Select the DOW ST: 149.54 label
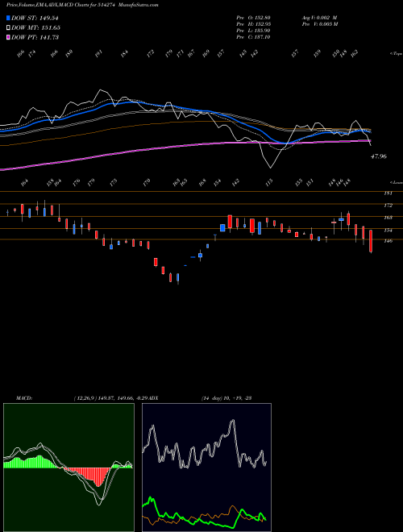403x532 pixels. click(x=35, y=18)
